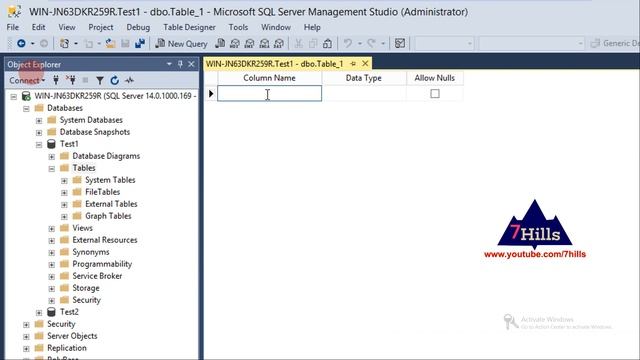Screen dimensions: 640x360
Task: Open the Window menu
Action: coord(276,27)
